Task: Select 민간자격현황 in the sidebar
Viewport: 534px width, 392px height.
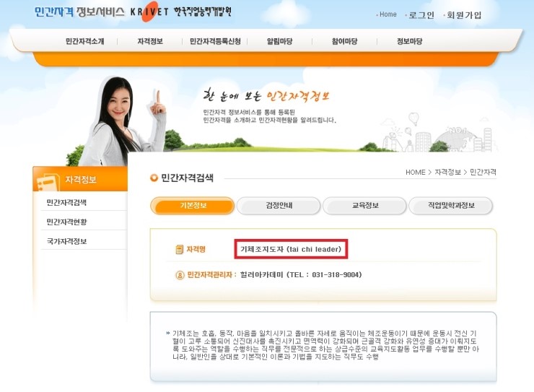Action: 66,222
